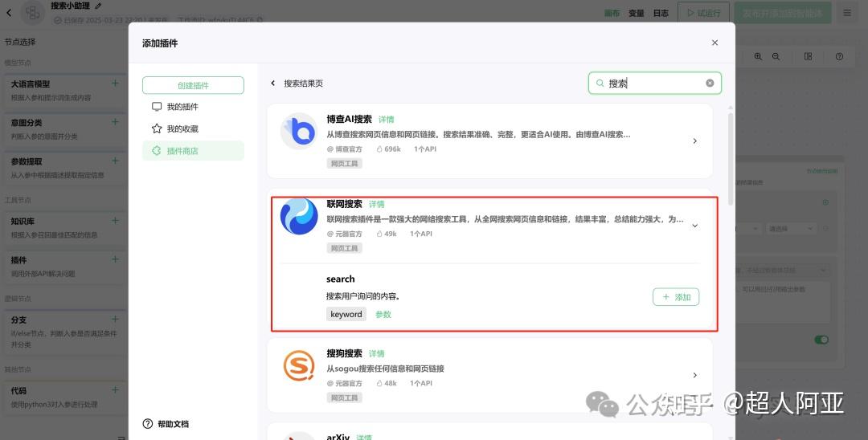Click the workflow avatar icon
Image resolution: width=868 pixels, height=440 pixels.
coord(33,13)
